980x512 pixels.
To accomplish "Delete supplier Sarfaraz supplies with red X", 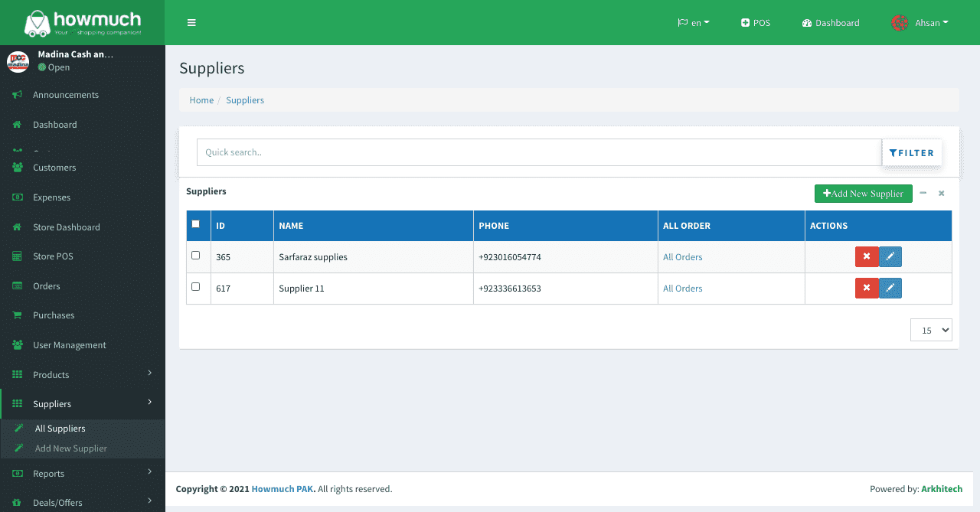I will coord(867,257).
